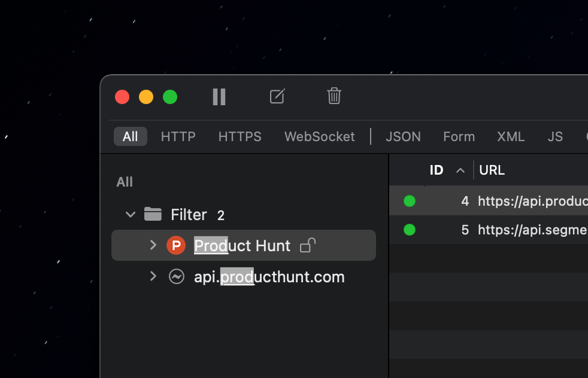Click the green status dot of request 5
The height and width of the screenshot is (378, 588).
(x=410, y=230)
